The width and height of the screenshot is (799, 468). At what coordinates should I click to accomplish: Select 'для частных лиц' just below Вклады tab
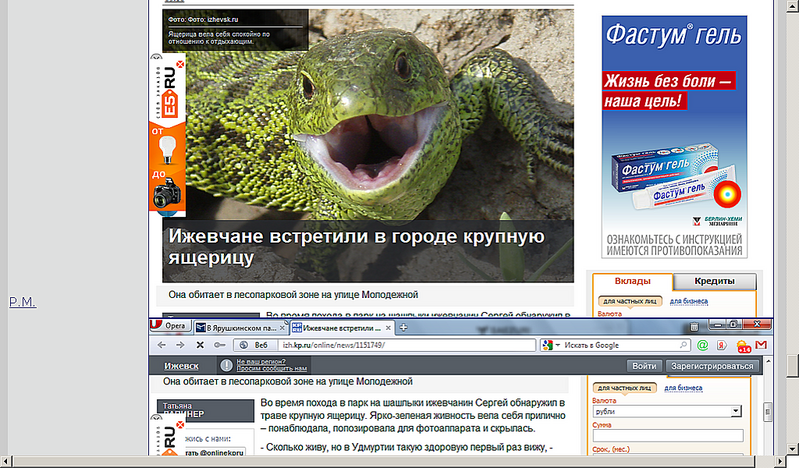coord(629,301)
